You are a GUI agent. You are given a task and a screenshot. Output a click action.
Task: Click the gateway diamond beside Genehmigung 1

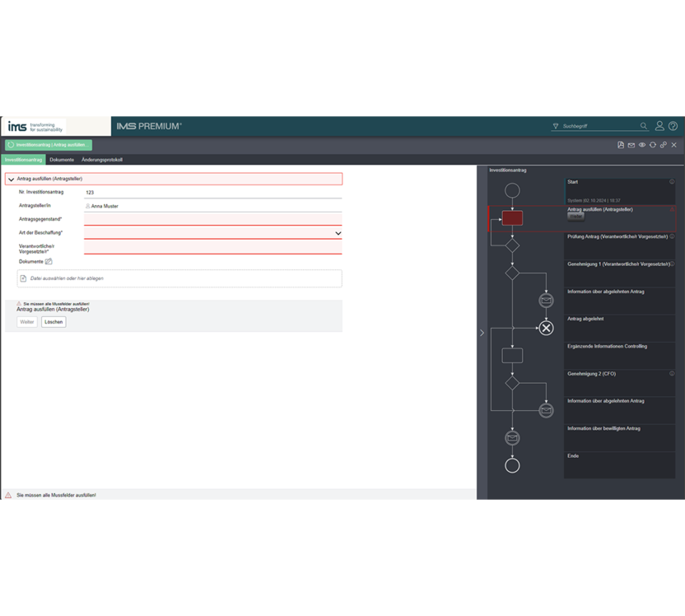(x=512, y=273)
